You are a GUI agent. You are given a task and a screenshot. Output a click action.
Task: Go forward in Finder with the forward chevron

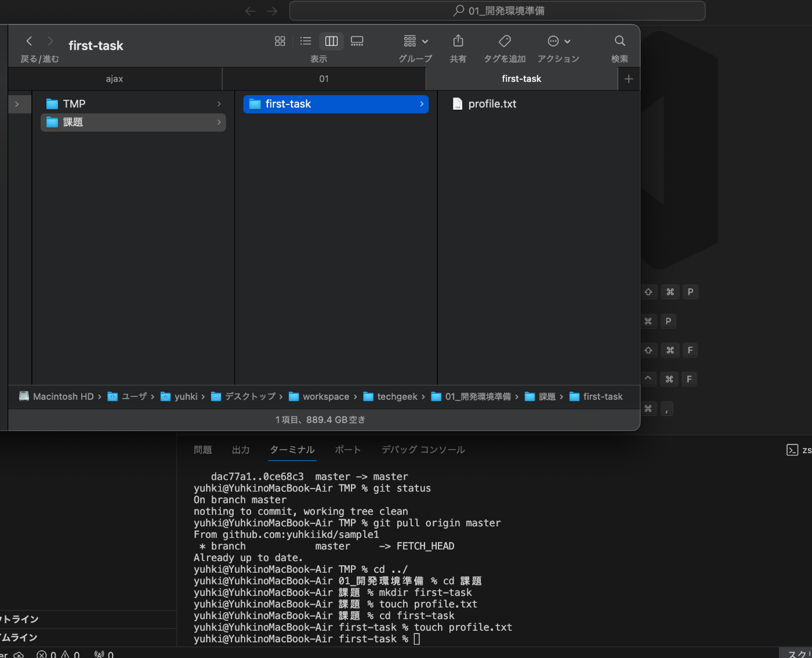tap(50, 41)
